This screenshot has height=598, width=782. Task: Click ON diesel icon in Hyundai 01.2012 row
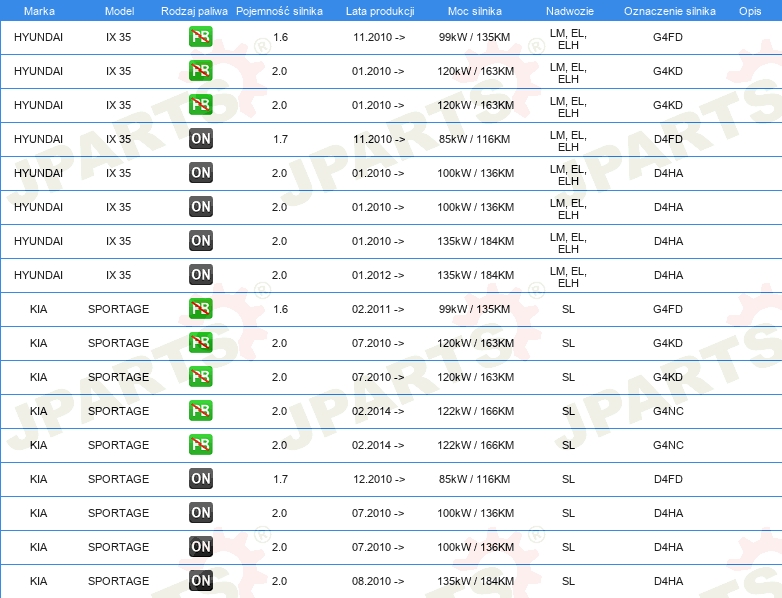click(x=200, y=275)
